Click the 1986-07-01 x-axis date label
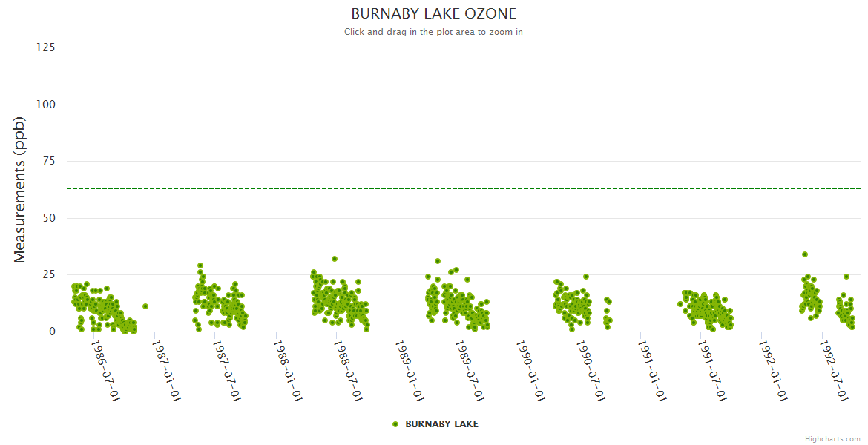Image resolution: width=868 pixels, height=445 pixels. 105,371
